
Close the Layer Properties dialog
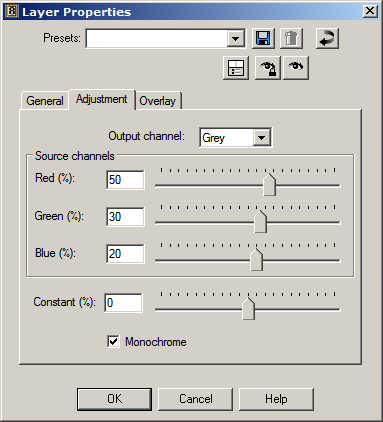point(370,11)
